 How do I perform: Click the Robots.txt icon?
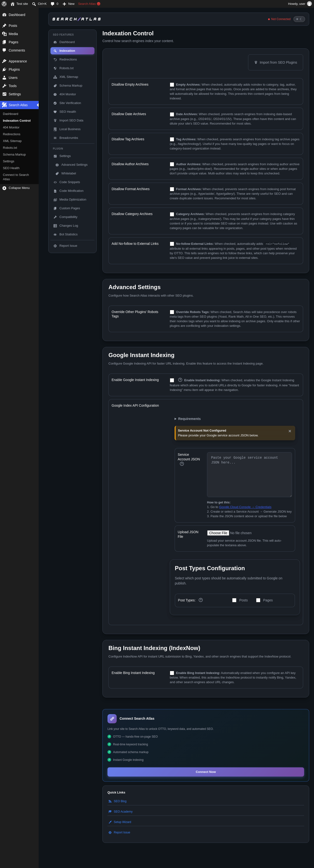tap(55, 68)
